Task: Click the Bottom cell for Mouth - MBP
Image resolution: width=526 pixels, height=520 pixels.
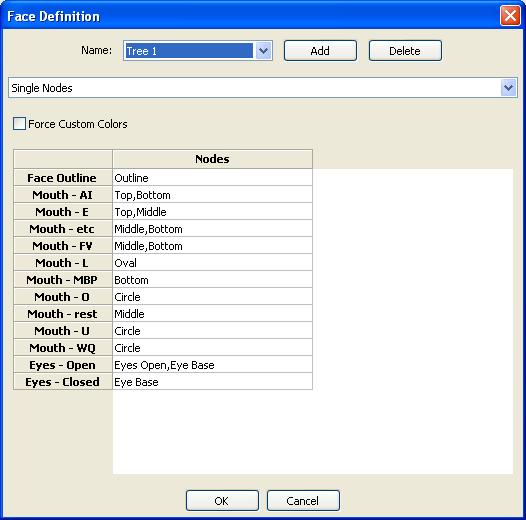Action: click(x=212, y=280)
